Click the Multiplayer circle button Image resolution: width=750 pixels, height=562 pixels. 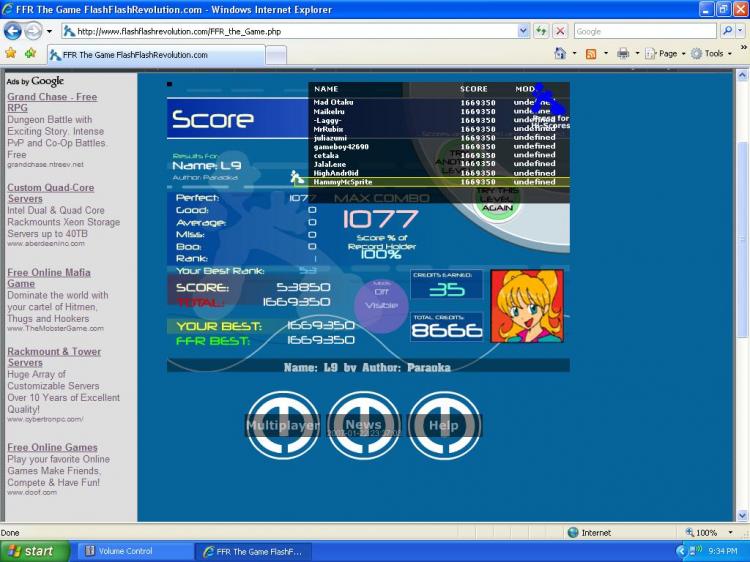[x=283, y=425]
